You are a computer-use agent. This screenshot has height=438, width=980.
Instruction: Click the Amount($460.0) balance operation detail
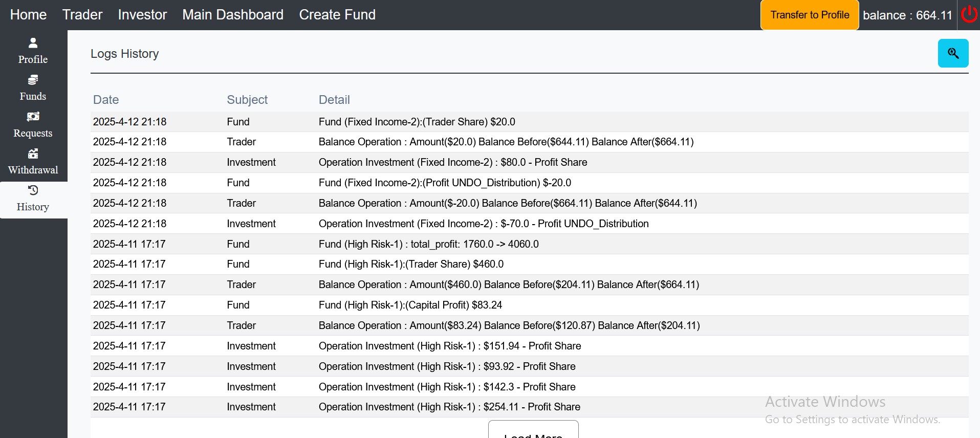point(509,284)
